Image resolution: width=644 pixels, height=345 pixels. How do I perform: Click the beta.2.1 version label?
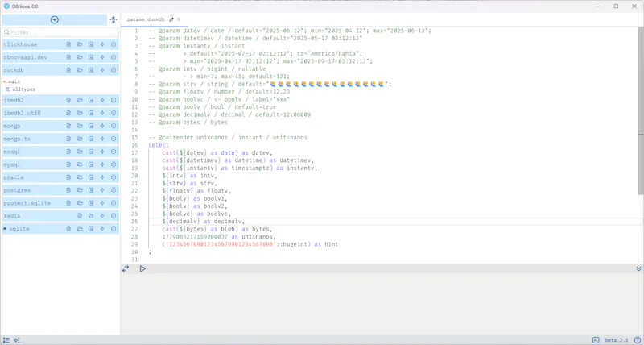pos(617,340)
